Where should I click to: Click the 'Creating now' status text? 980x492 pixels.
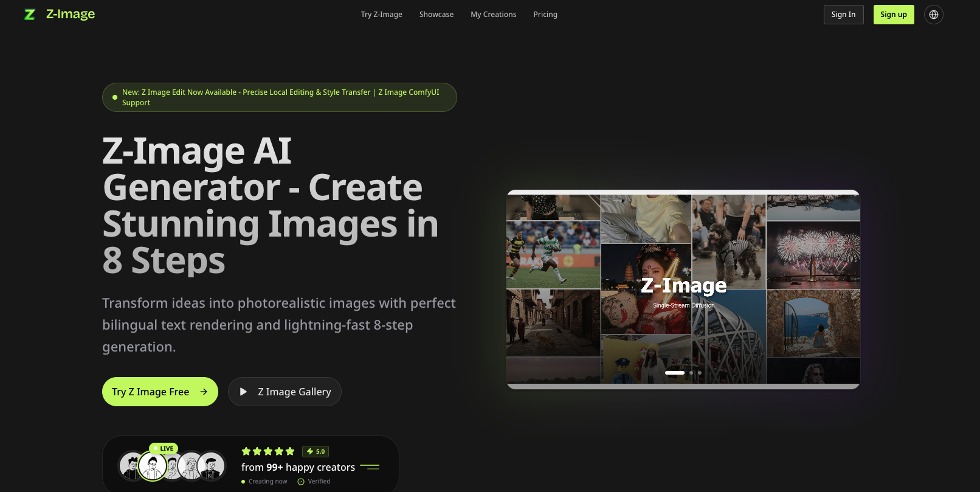pyautogui.click(x=267, y=482)
